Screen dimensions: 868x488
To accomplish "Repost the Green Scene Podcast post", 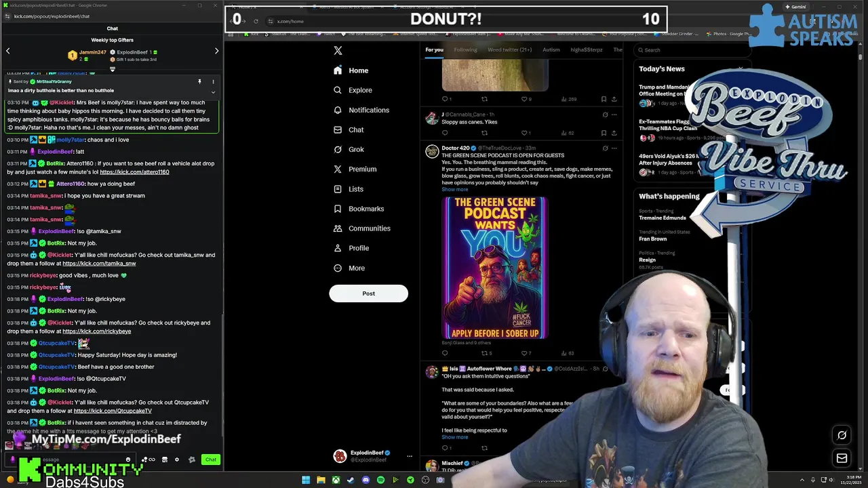I will (x=486, y=353).
